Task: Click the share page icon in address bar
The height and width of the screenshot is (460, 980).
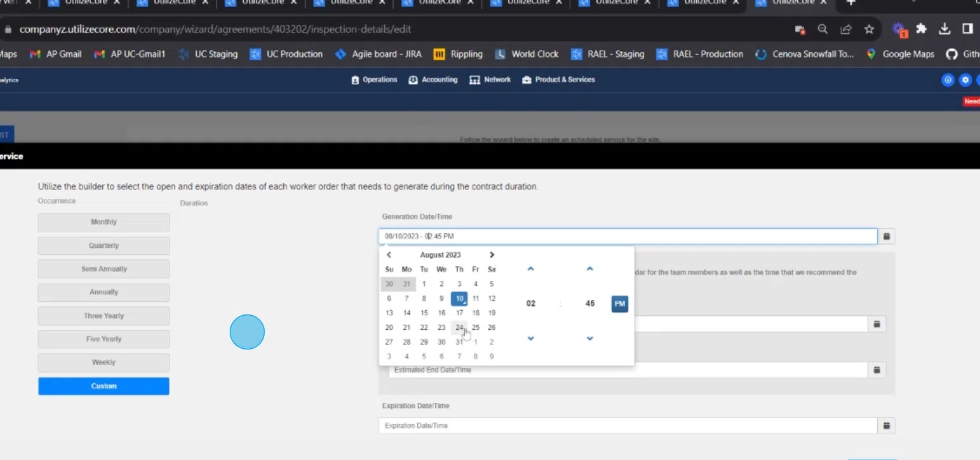Action: (x=845, y=29)
